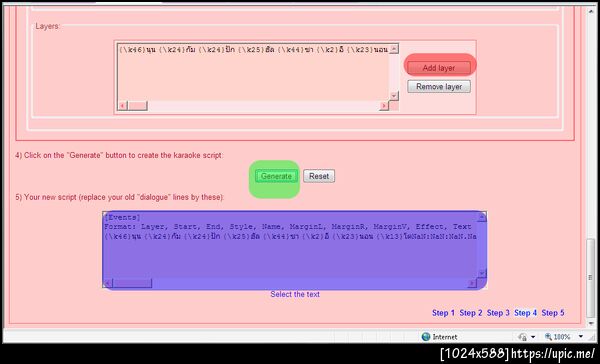This screenshot has width=600, height=364.
Task: Click the 'Layers:' group label
Action: coord(47,26)
